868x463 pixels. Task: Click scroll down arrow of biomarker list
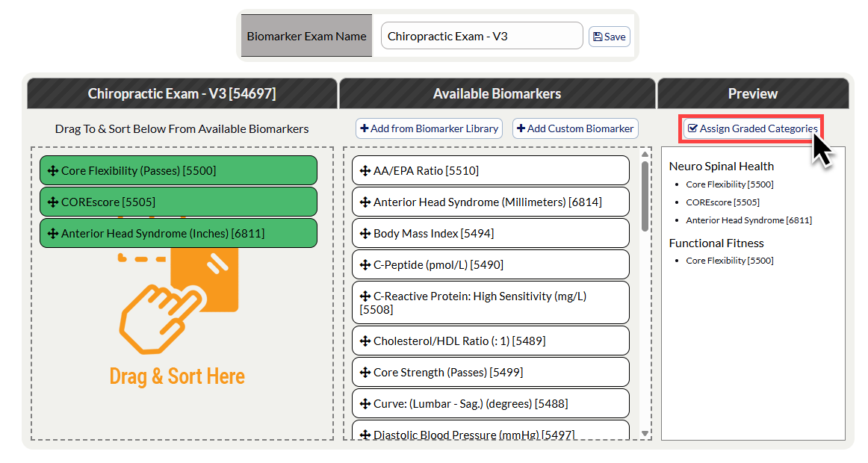(645, 434)
